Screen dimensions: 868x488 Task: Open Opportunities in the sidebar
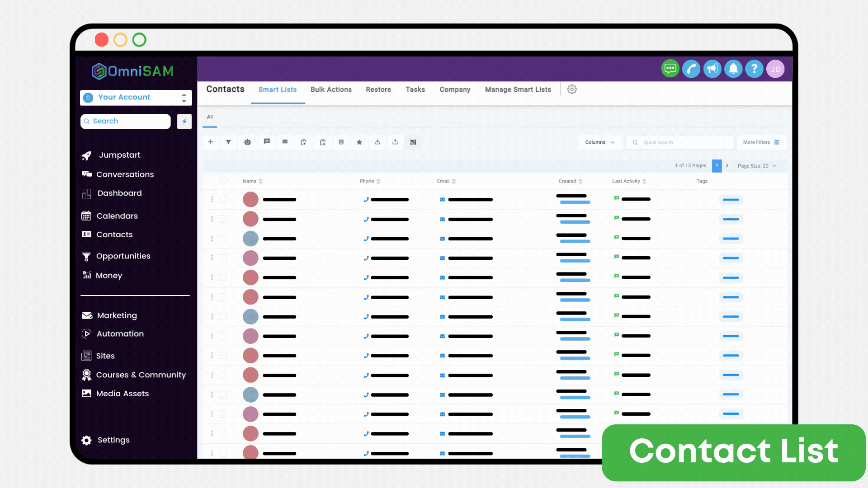pos(123,256)
